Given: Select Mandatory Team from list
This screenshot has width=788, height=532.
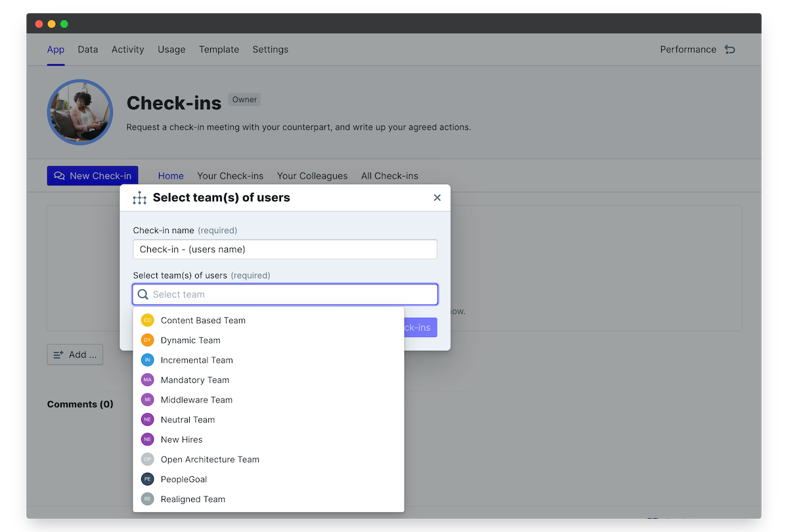Looking at the screenshot, I should (x=269, y=380).
